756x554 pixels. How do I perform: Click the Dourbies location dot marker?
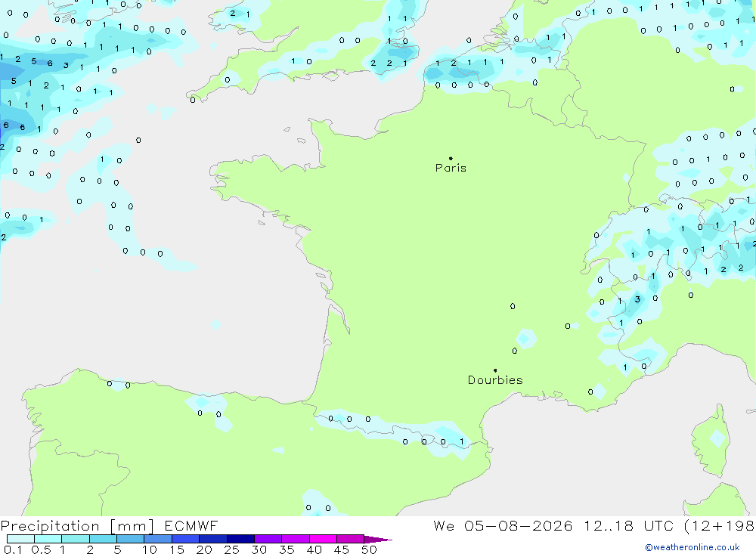point(495,370)
